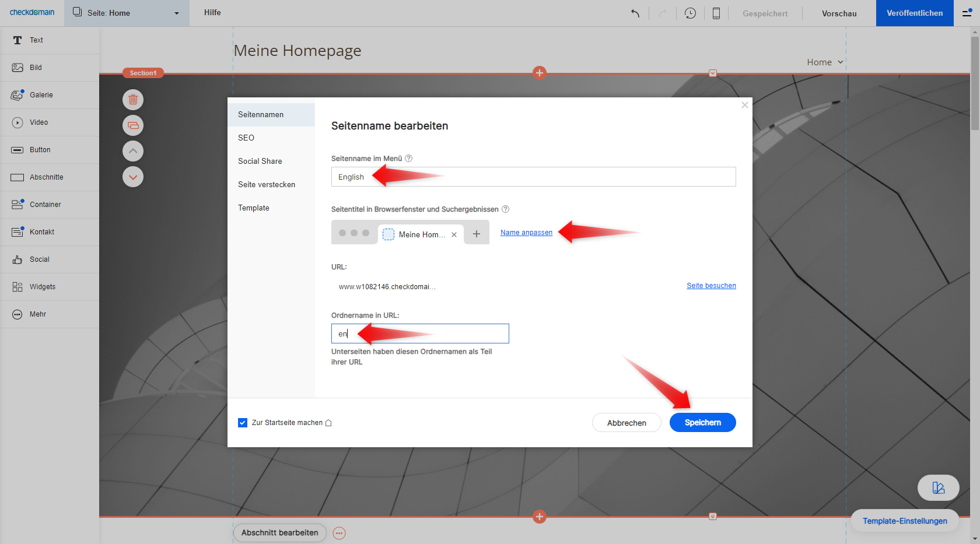Click the Ordnername in URL input field
Image resolution: width=980 pixels, height=544 pixels.
click(x=420, y=334)
